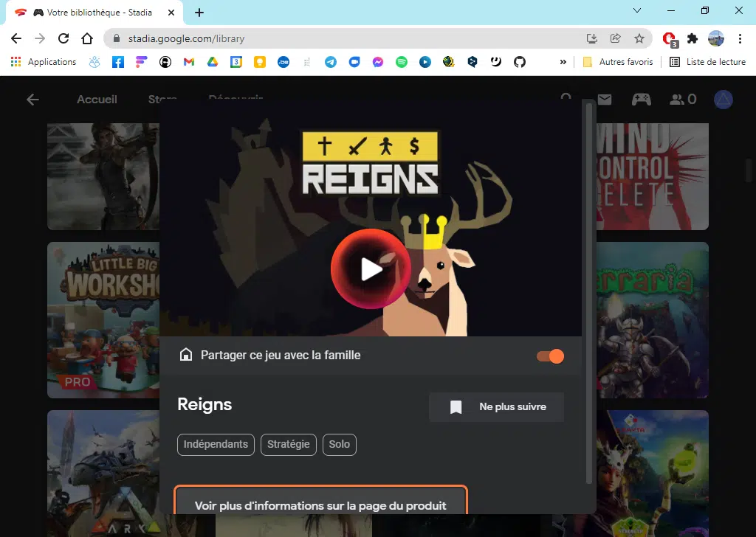Screen dimensions: 756x537
Task: Select the Solo tag
Action: 340,444
